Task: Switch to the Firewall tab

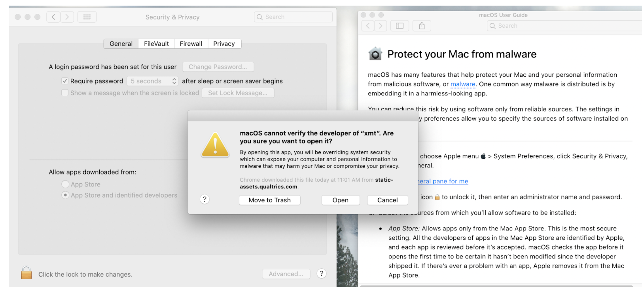Action: coord(191,44)
